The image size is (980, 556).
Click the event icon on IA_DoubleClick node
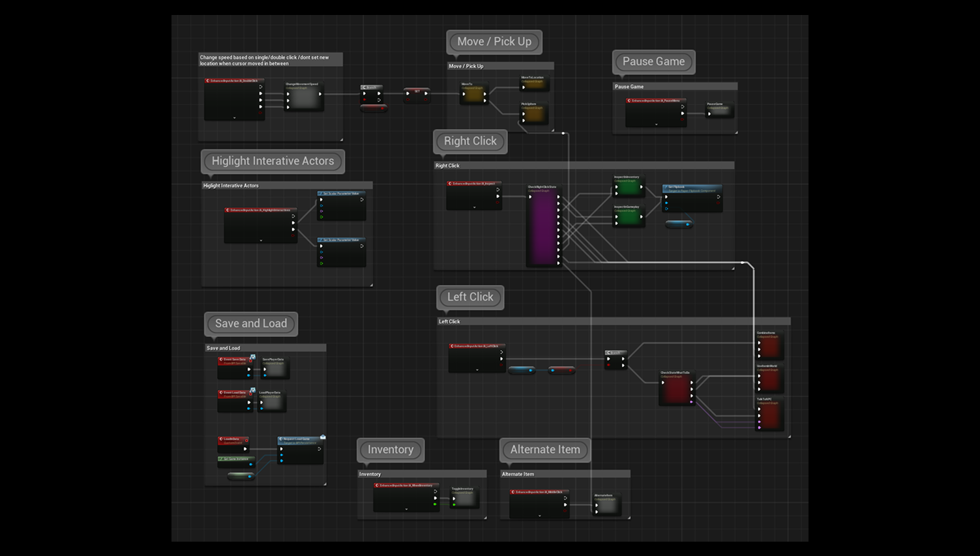click(207, 80)
